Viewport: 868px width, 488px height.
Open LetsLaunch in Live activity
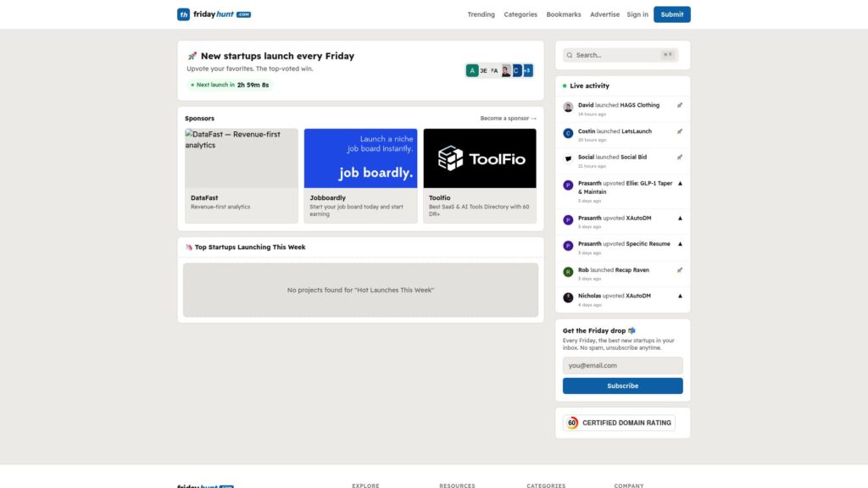tap(637, 131)
